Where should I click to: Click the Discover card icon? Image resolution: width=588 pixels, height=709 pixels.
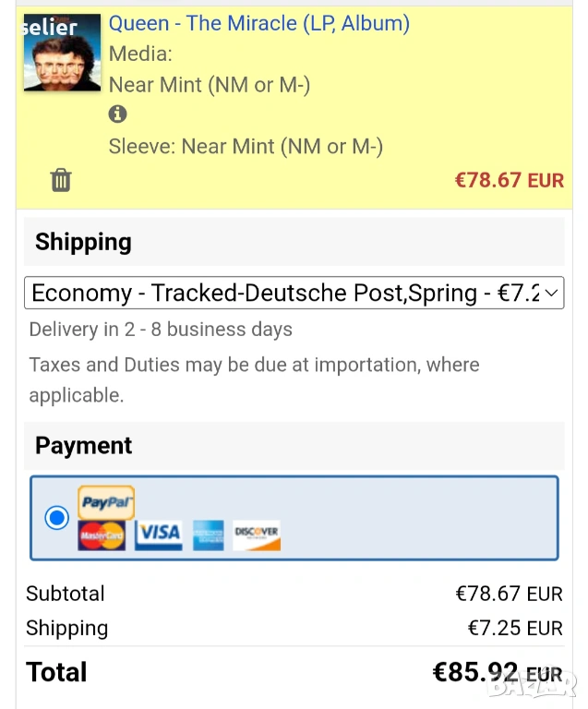[x=257, y=535]
